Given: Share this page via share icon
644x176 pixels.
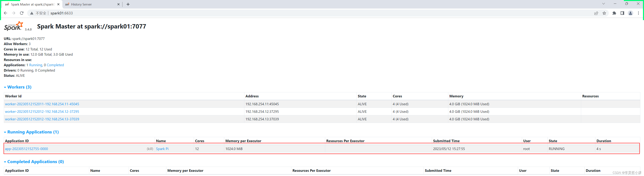Looking at the screenshot, I should (x=596, y=13).
